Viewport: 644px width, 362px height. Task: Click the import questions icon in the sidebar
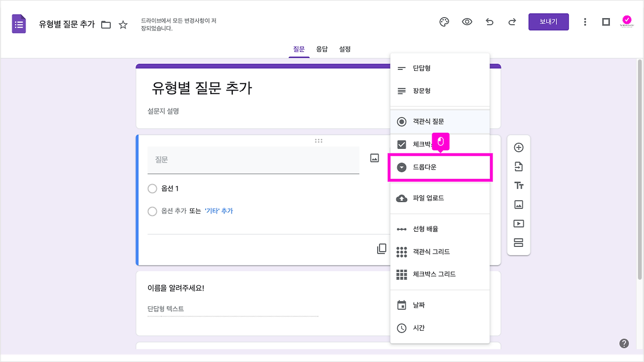tap(518, 166)
